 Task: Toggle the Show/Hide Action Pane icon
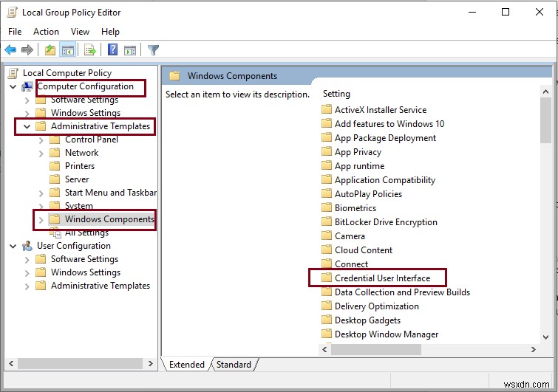tap(130, 50)
